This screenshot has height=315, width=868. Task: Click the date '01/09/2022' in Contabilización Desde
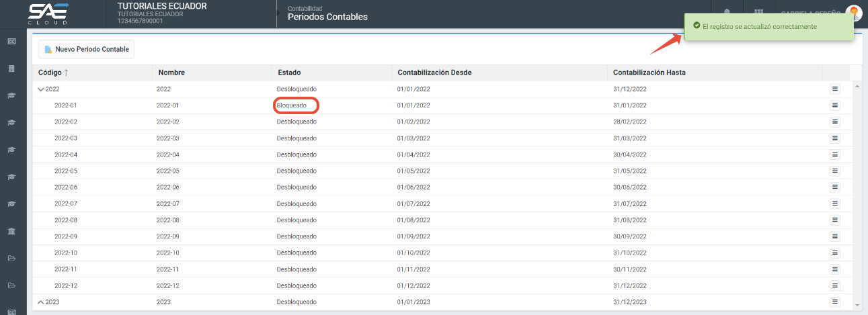[413, 236]
